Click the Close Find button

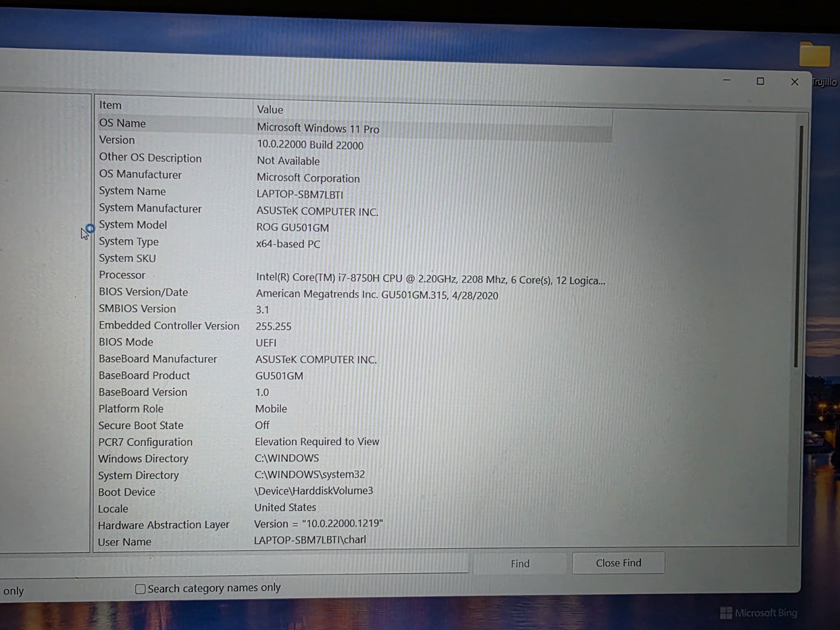[618, 563]
